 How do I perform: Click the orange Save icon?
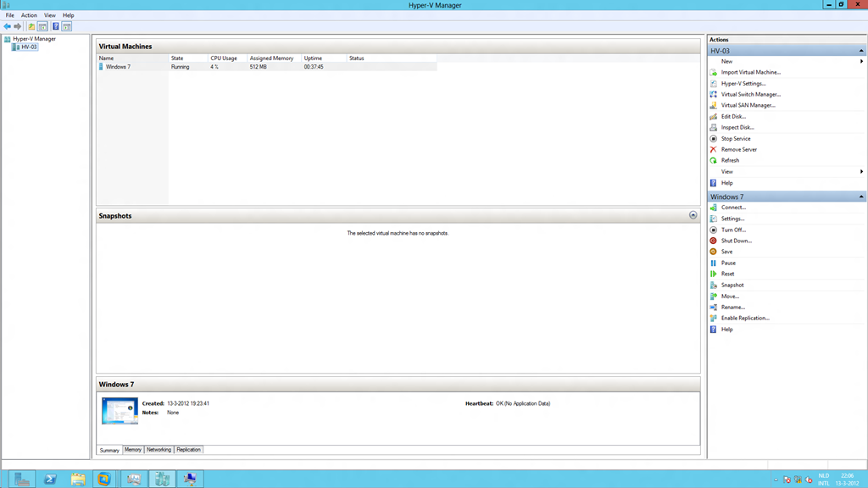714,252
